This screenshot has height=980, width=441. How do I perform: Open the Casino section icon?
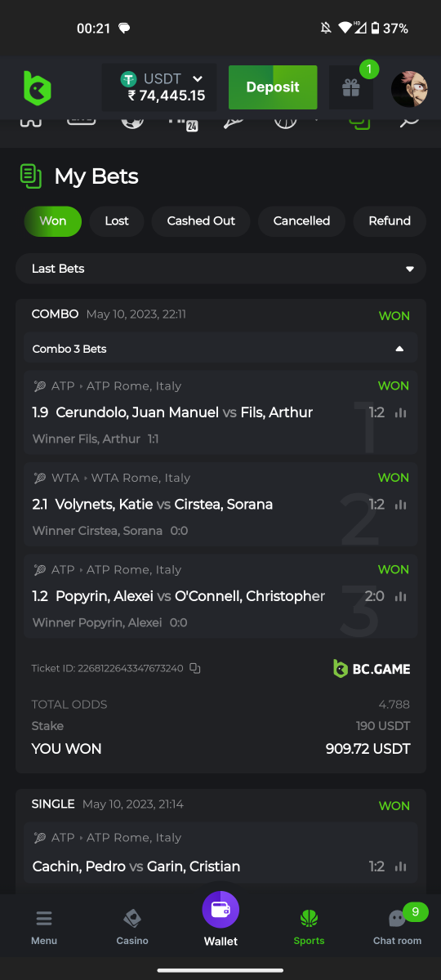[x=132, y=927]
